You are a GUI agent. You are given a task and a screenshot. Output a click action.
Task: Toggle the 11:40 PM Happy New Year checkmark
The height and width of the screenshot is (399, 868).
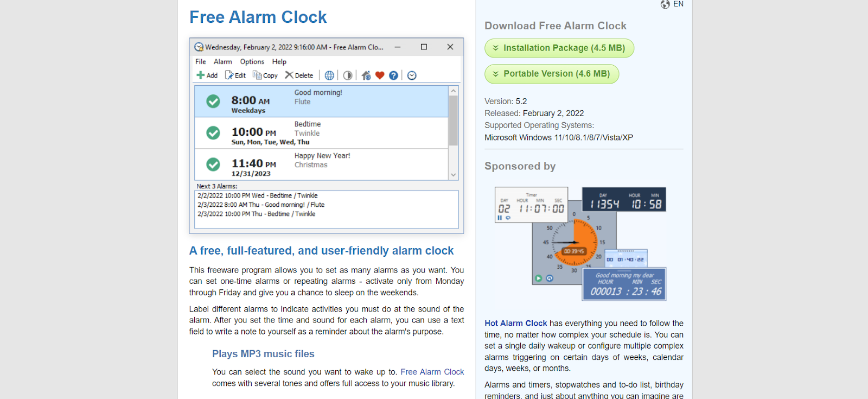[213, 164]
